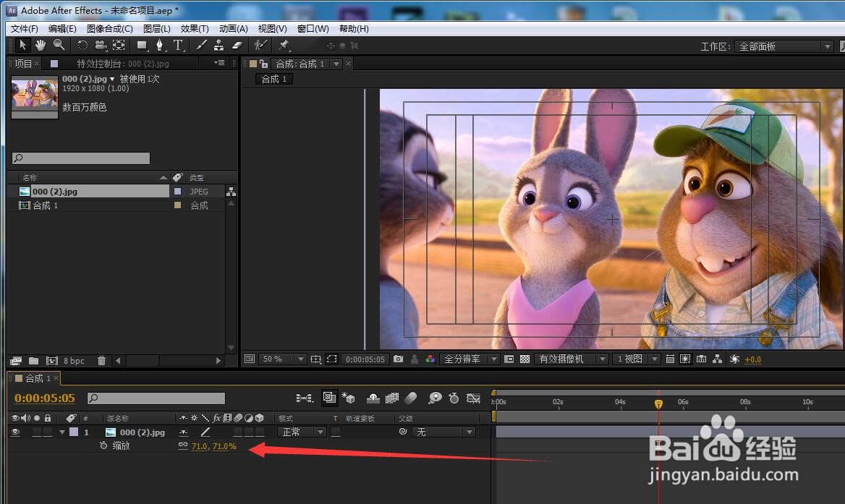This screenshot has width=845, height=504.
Task: Open the 动画(A) menu
Action: [x=234, y=28]
